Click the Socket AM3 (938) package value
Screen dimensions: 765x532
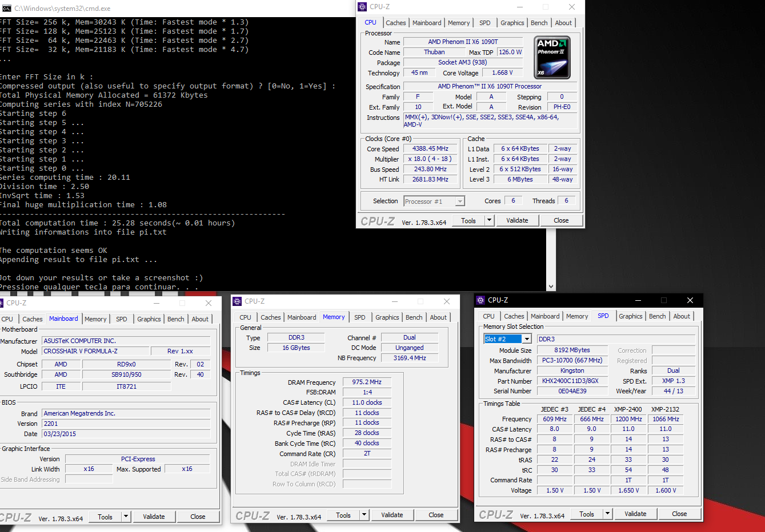point(463,62)
